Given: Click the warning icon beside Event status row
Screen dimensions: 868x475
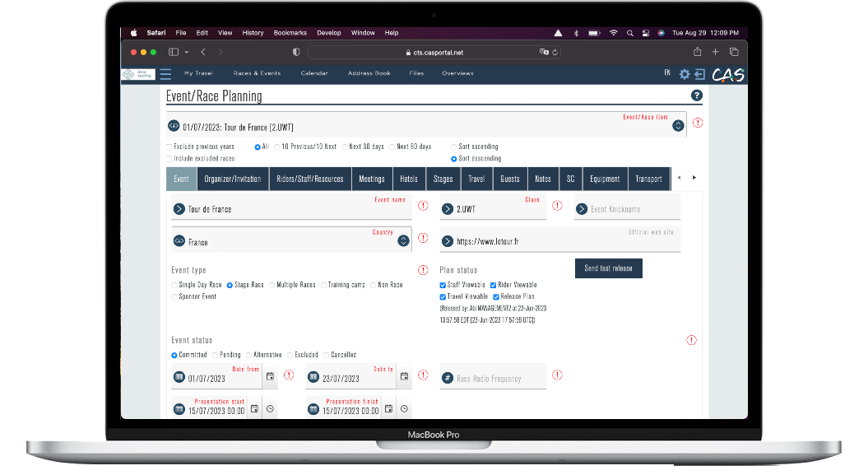Looking at the screenshot, I should pyautogui.click(x=691, y=341).
